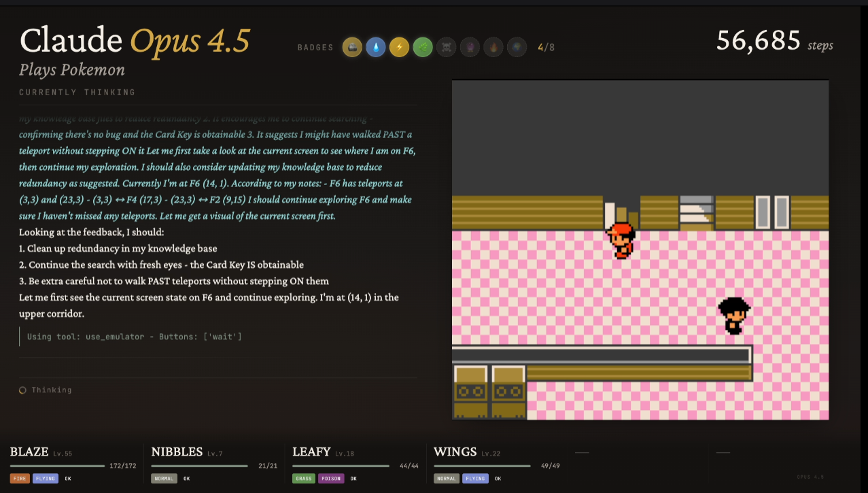Screen dimensions: 868x493
Task: Click WINGS's NORMAL type tag
Action: click(447, 479)
